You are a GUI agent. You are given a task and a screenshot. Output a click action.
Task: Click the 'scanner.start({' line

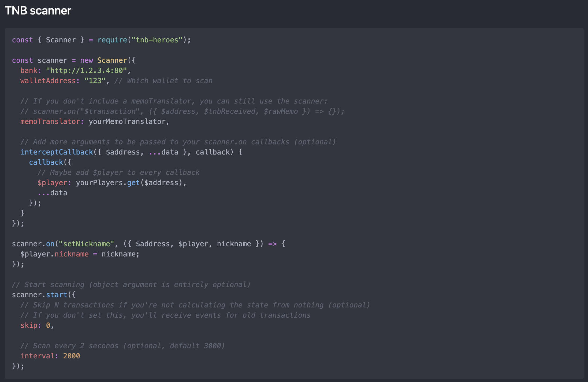click(x=44, y=295)
